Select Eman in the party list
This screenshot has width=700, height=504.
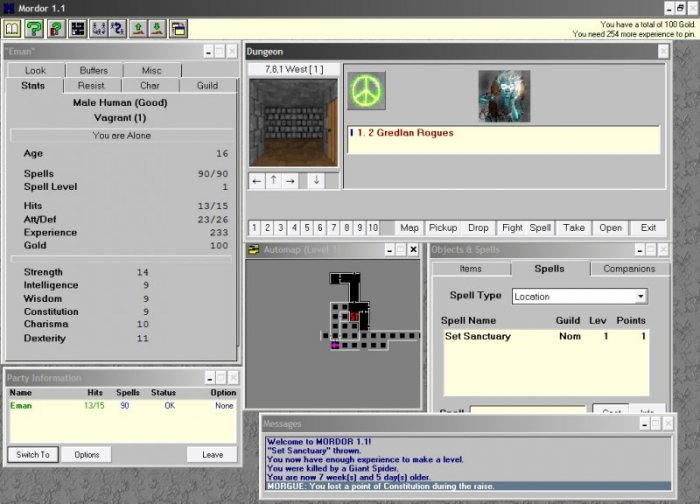(x=122, y=406)
